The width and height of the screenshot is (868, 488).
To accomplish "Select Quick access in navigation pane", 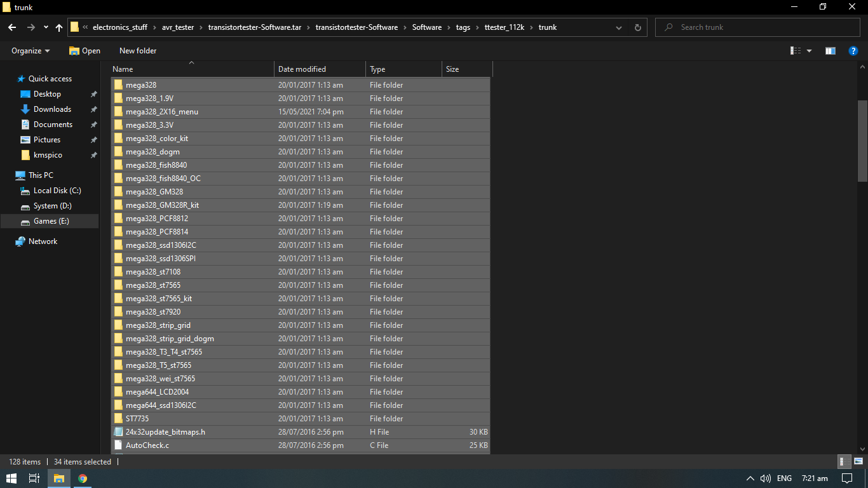I will (x=50, y=79).
